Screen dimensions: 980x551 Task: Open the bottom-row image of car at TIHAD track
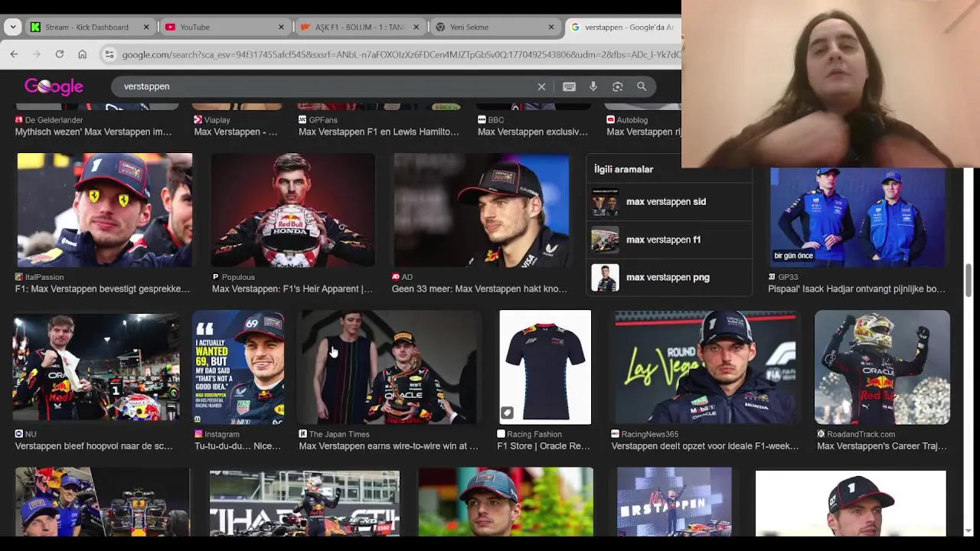coord(305,503)
